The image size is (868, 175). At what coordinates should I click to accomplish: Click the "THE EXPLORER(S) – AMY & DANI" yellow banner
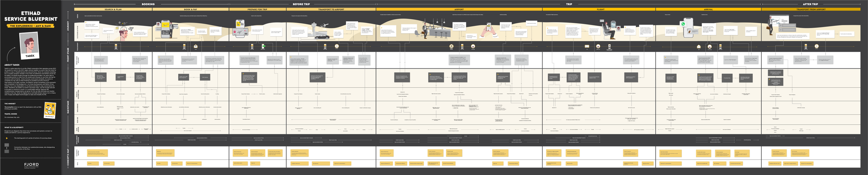click(30, 26)
